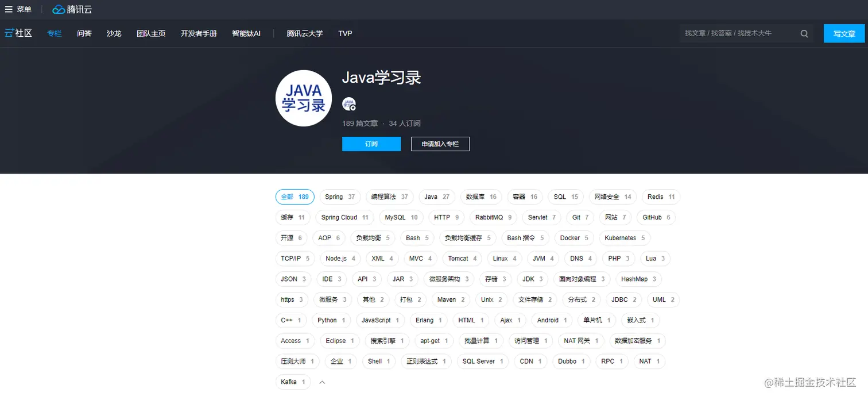Click the 订阅 subscribe button
This screenshot has width=868, height=400.
pos(371,144)
